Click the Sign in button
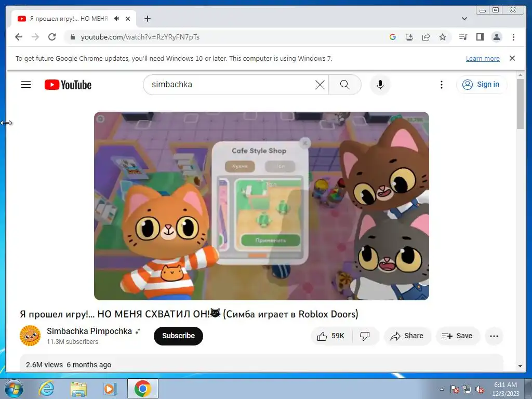The image size is (532, 399). [482, 85]
